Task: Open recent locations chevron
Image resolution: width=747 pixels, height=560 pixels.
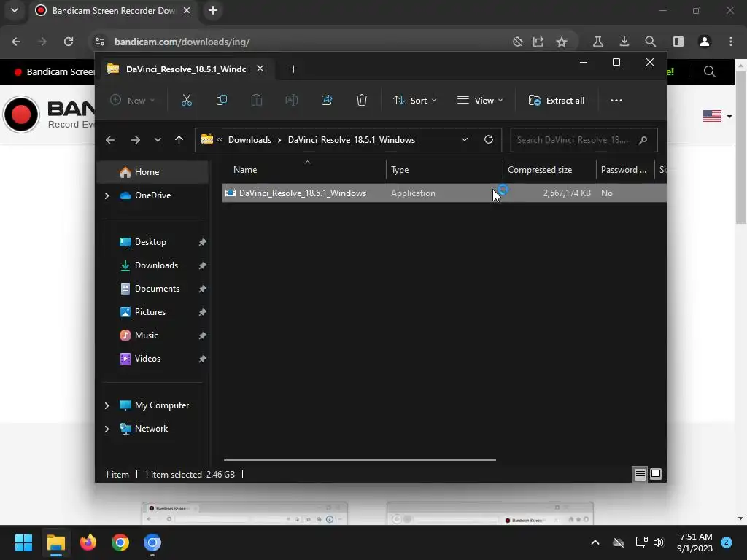Action: (x=158, y=140)
